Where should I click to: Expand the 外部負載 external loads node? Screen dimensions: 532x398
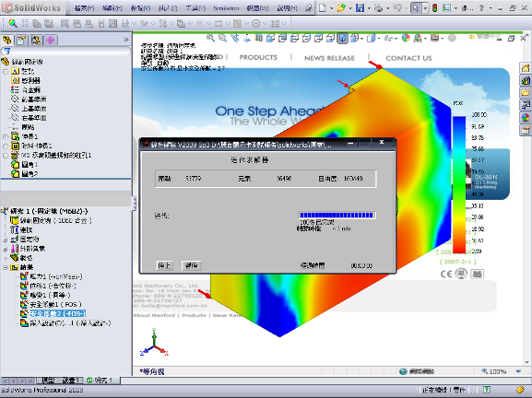coord(6,249)
